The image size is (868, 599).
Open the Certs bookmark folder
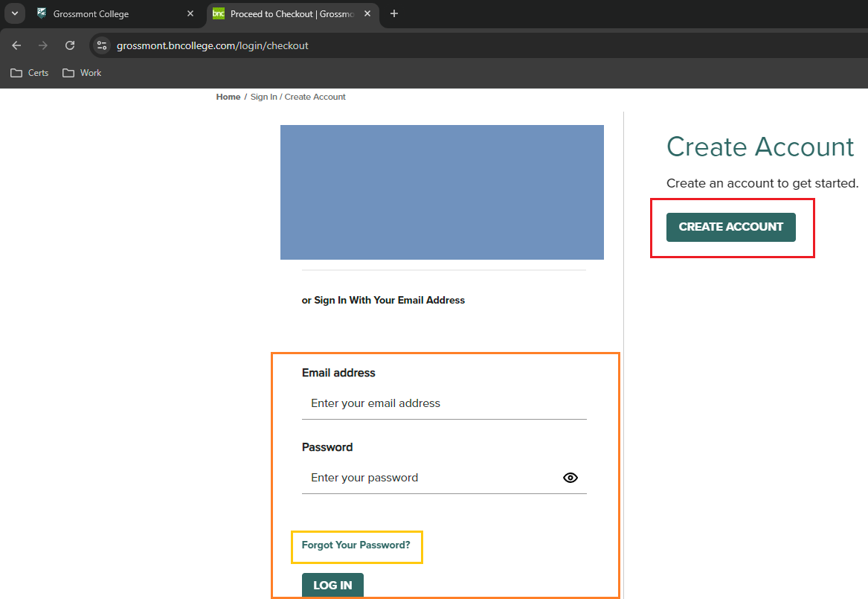coord(30,73)
